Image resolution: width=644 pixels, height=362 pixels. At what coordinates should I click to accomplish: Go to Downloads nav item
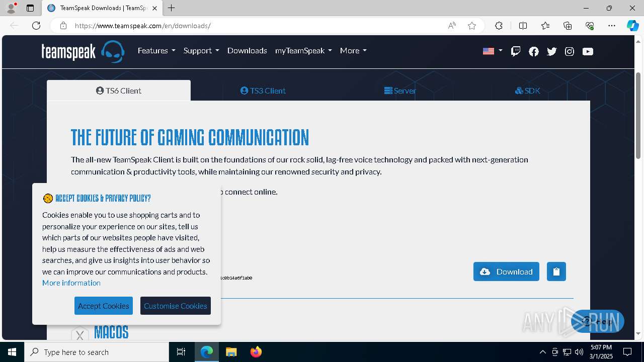pyautogui.click(x=247, y=50)
